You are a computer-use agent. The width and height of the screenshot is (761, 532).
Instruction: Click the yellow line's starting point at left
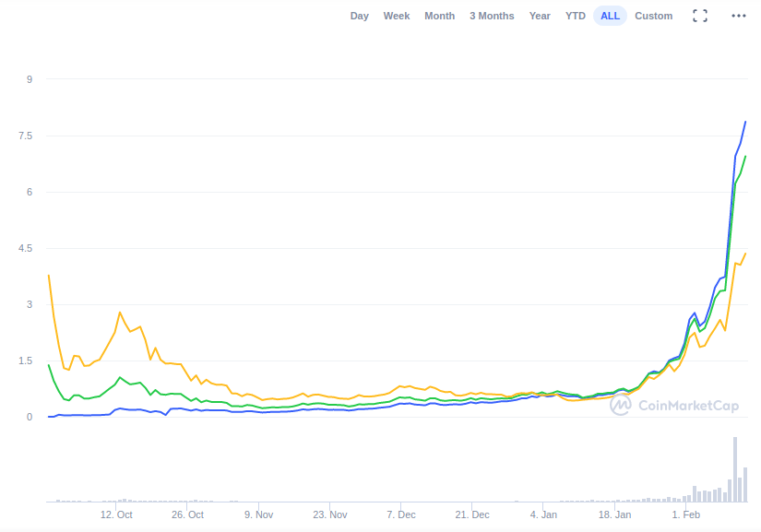click(x=48, y=275)
